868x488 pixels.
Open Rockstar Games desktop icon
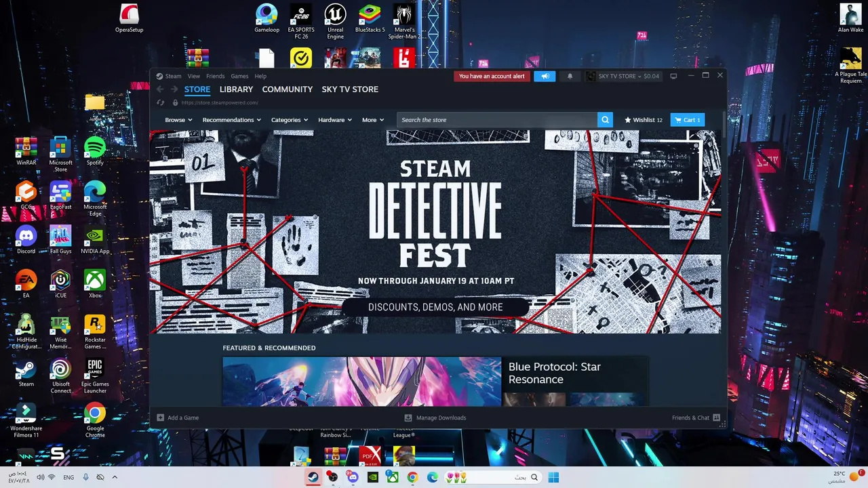[95, 331]
